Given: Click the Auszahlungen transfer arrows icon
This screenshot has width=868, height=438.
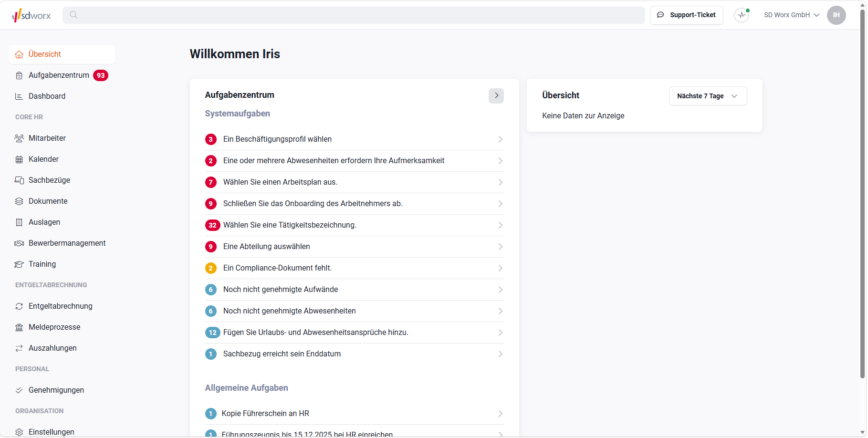Looking at the screenshot, I should [19, 348].
